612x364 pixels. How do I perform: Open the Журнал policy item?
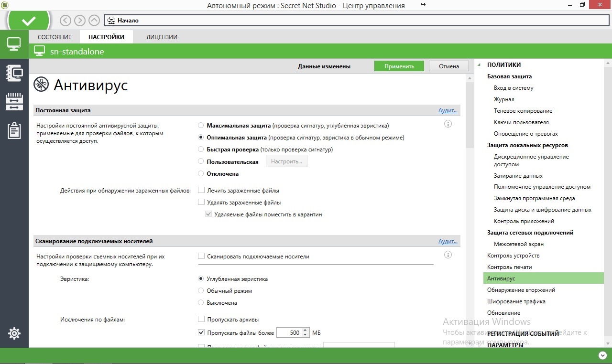pos(504,99)
